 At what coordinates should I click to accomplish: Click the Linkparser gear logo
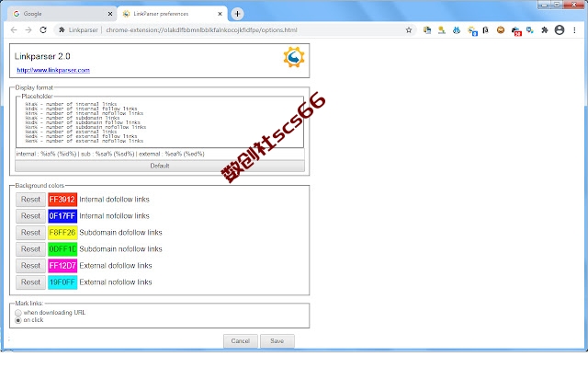294,57
